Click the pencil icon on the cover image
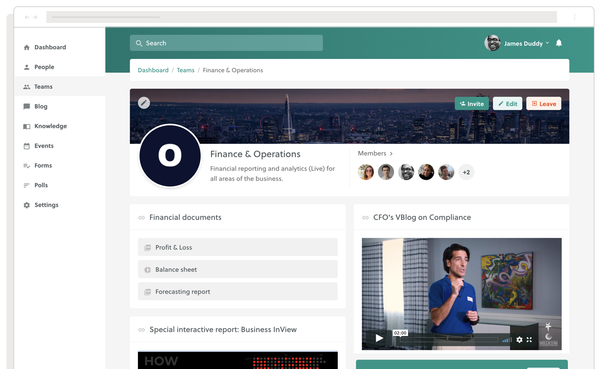The width and height of the screenshot is (600, 369). tap(144, 103)
